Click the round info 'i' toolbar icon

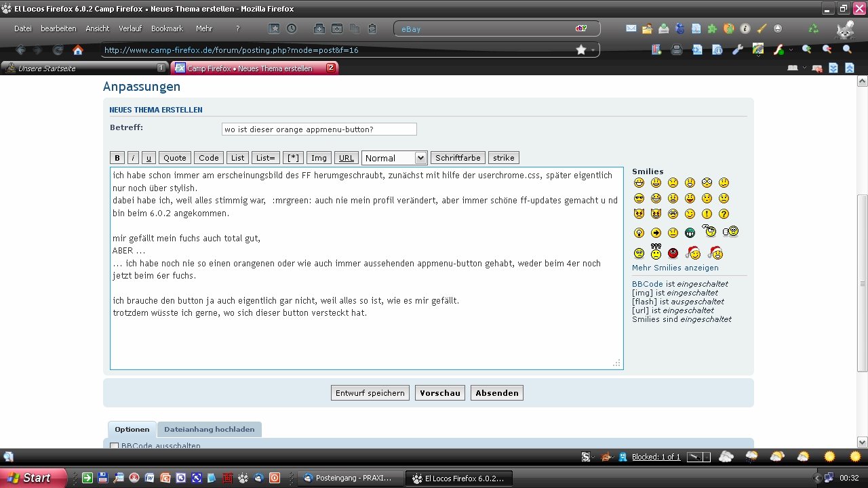click(745, 28)
